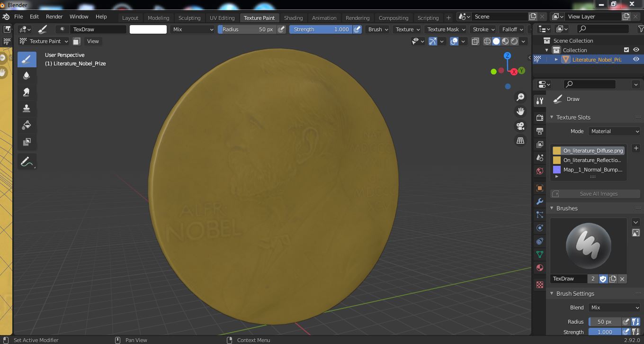644x344 pixels.
Task: Open the Particles properties tab
Action: (539, 215)
